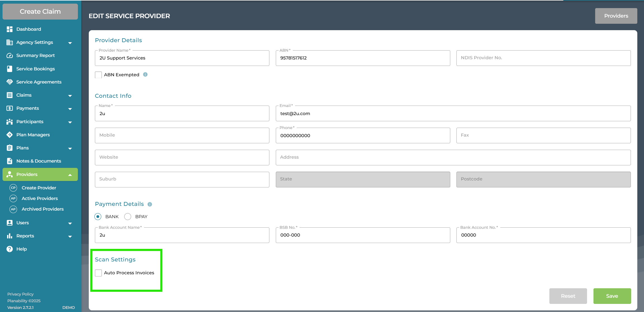Screen dimensions: 644x312
Task: Click the Agency Settings building icon
Action: click(x=9, y=42)
